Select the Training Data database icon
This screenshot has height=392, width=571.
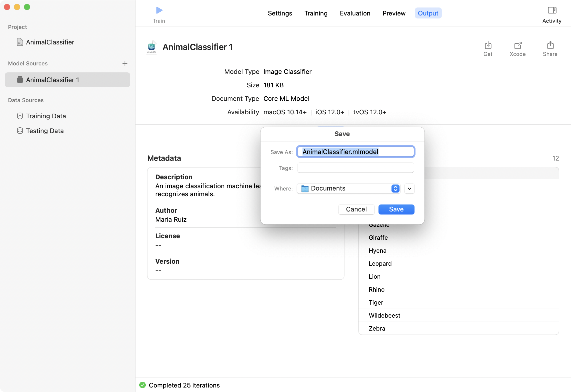tap(20, 116)
